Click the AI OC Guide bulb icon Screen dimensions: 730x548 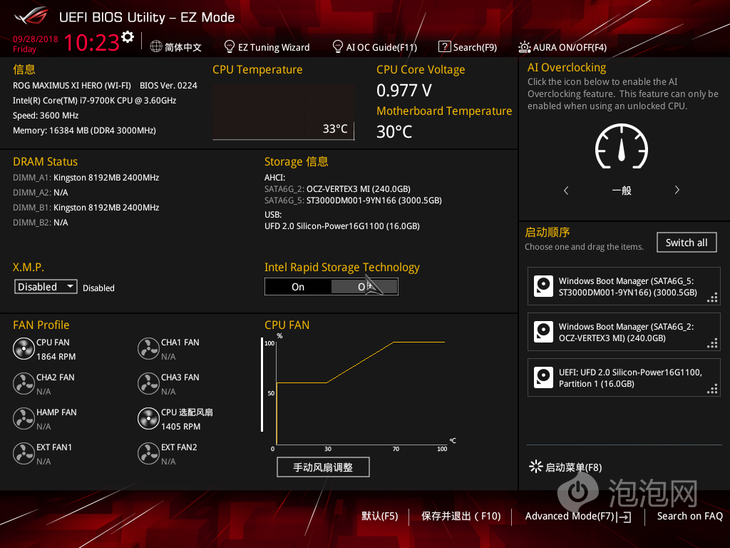coord(338,47)
